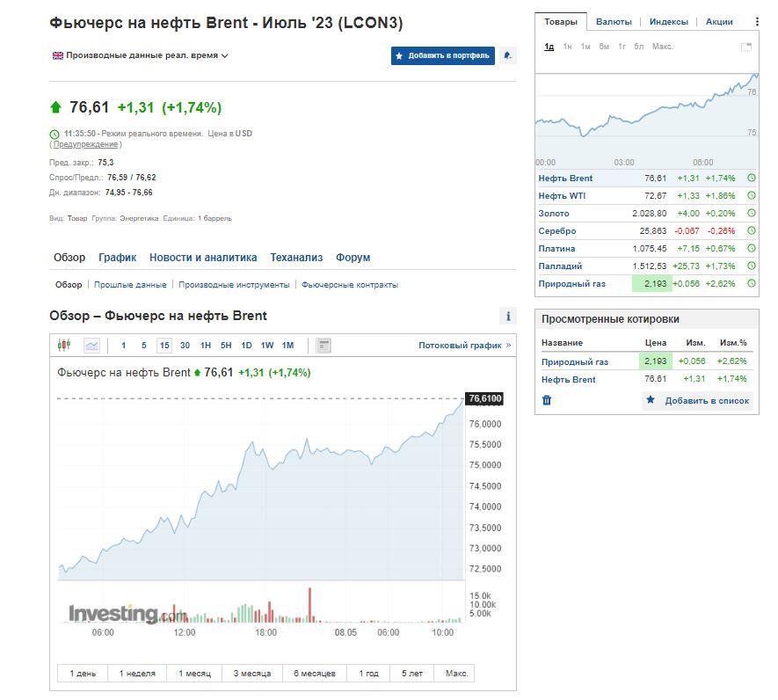Image resolution: width=778 pixels, height=700 pixels.
Task: Delete viewed quotes with trash icon
Action: [x=547, y=400]
